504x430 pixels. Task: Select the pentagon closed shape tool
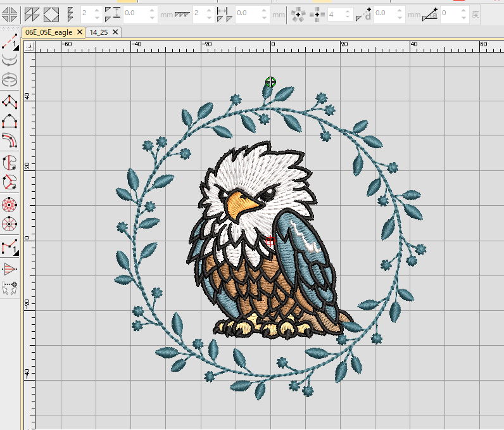pyautogui.click(x=9, y=120)
